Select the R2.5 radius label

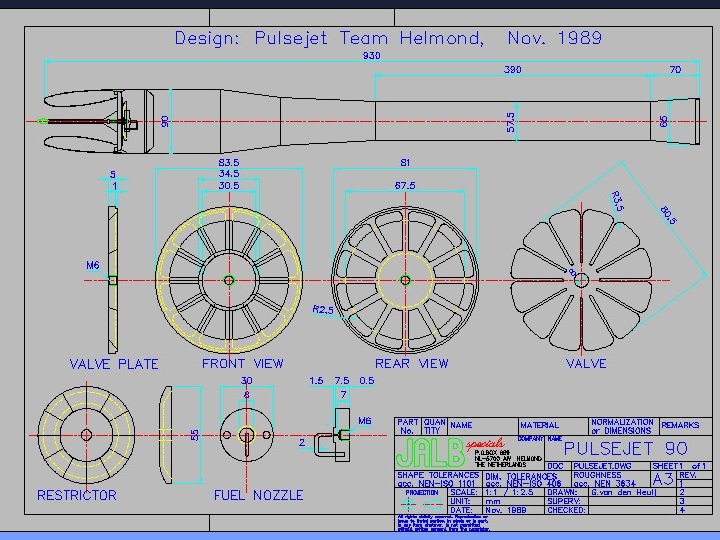point(323,310)
